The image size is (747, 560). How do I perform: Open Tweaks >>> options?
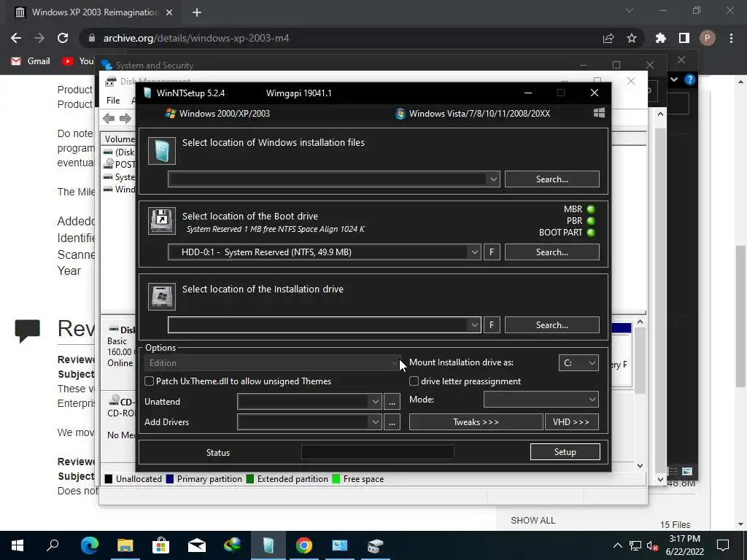476,422
